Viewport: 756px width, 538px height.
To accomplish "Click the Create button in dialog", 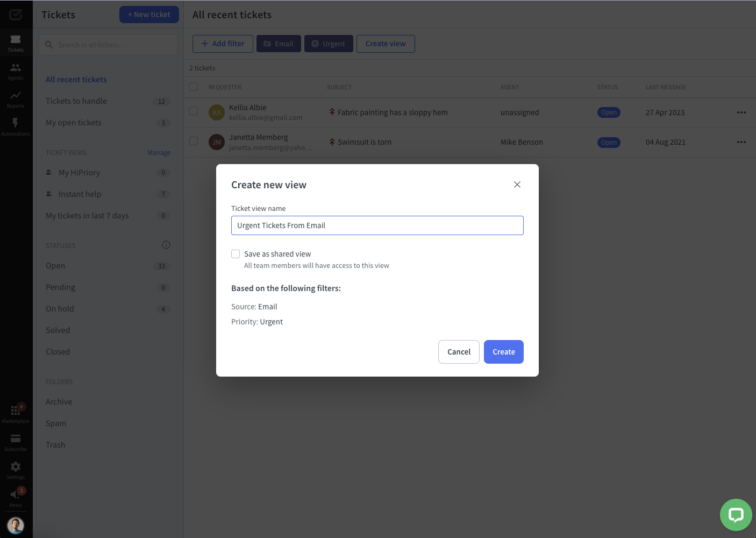I will 503,352.
